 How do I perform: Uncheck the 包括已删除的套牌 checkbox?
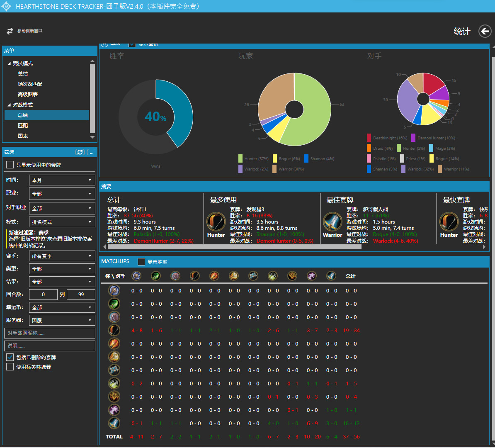click(x=10, y=357)
